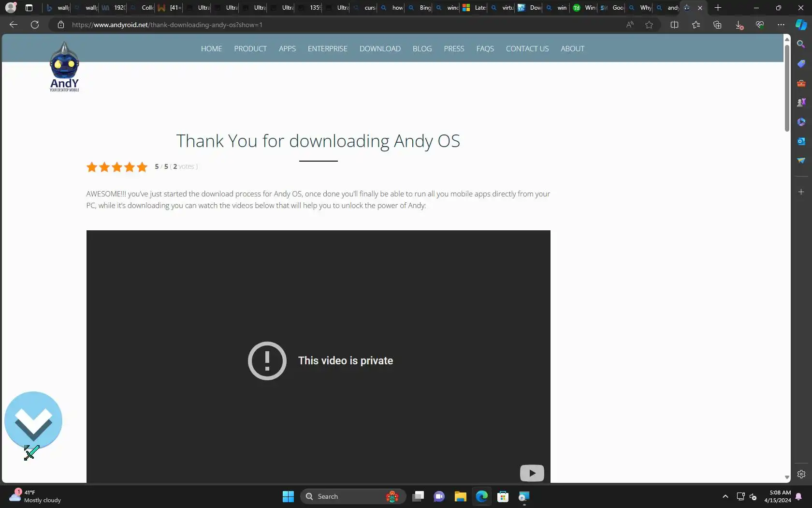This screenshot has height=508, width=812.
Task: Click the Andy logo in the site header
Action: tap(64, 67)
